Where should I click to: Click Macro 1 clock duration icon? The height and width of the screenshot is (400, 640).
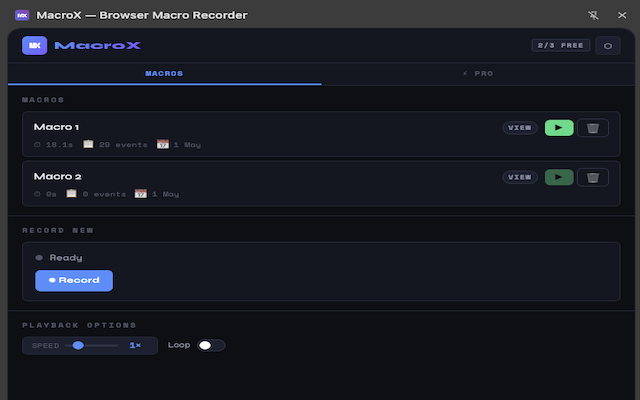(37, 144)
